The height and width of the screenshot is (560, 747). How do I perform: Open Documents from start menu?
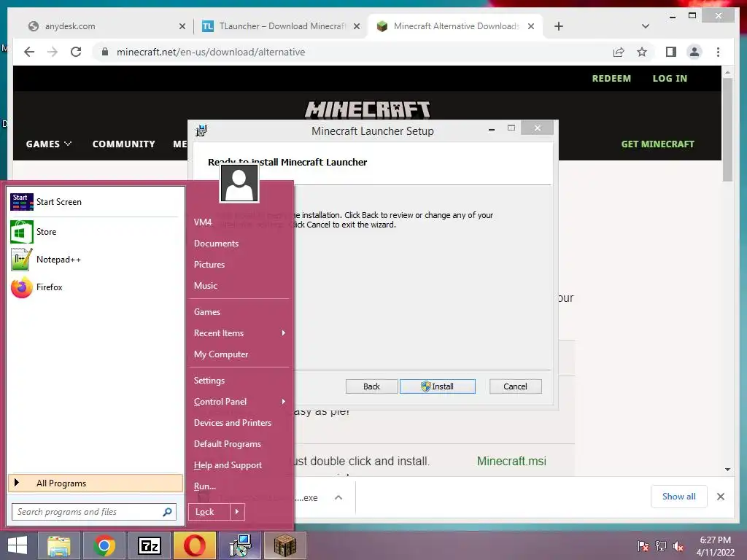[216, 244]
